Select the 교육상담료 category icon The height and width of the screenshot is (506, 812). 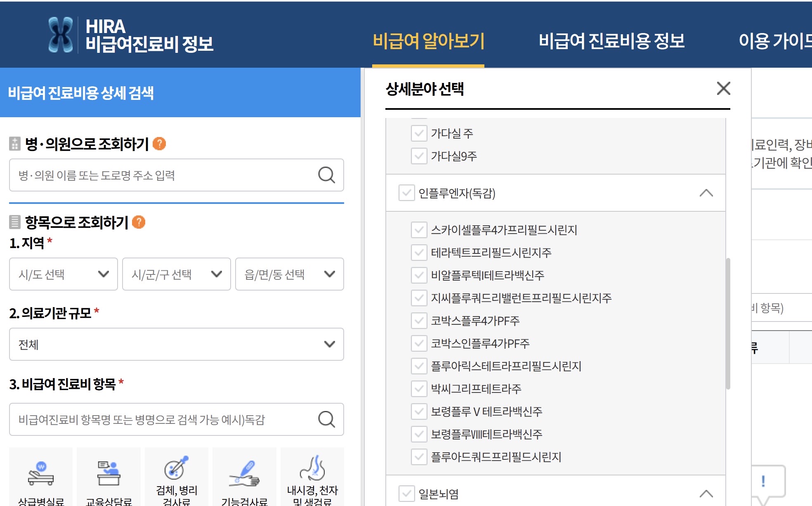(109, 474)
